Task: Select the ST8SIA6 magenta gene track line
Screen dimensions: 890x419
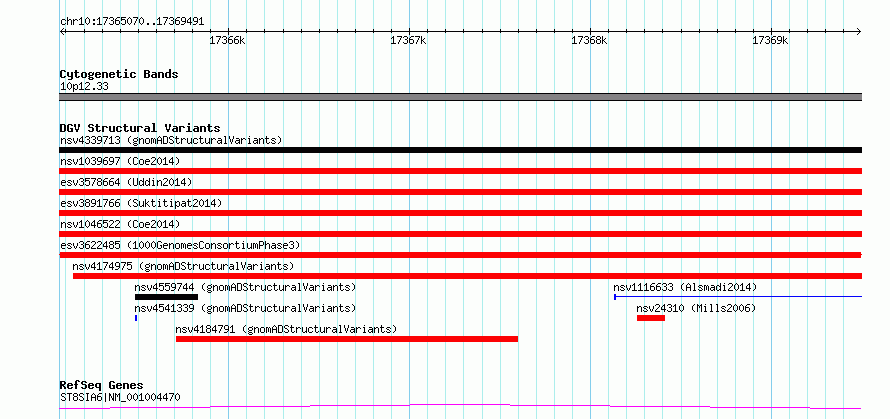Action: click(460, 407)
